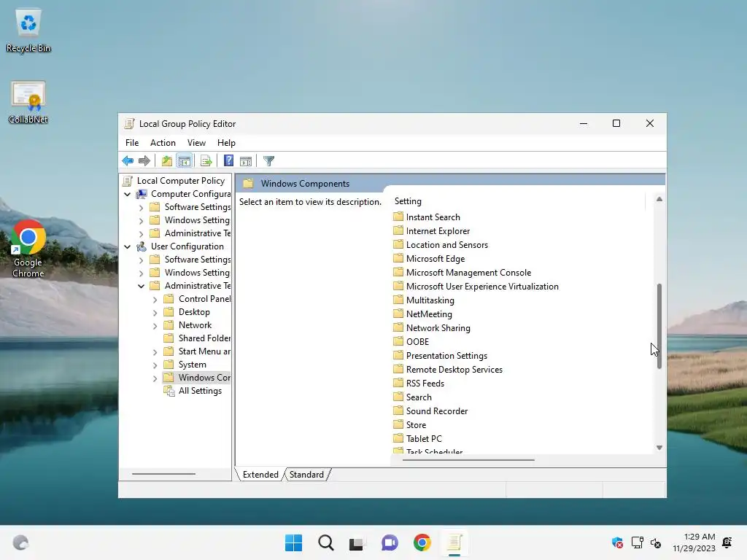747x560 pixels.
Task: Select Remote Desktop Services entry
Action: (454, 370)
